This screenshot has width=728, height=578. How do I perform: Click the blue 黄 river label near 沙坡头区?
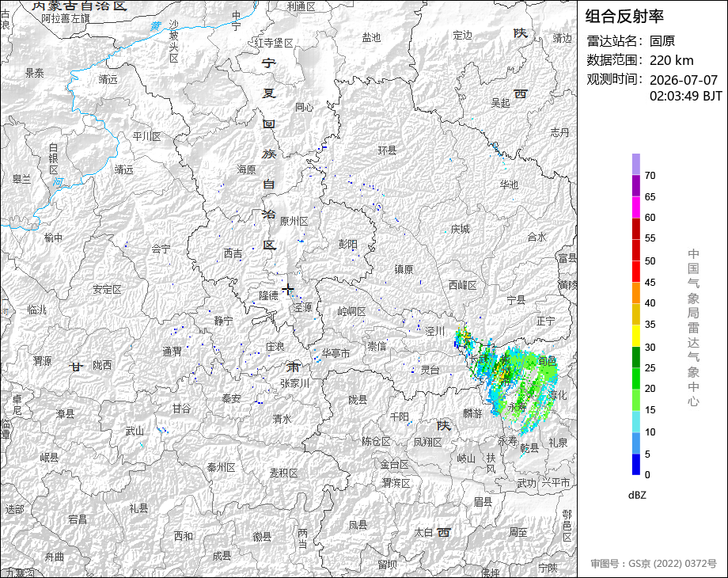click(156, 26)
